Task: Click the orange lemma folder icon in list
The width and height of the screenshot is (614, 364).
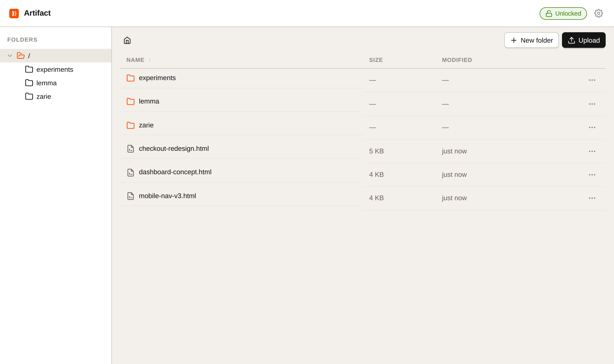Action: pyautogui.click(x=131, y=101)
